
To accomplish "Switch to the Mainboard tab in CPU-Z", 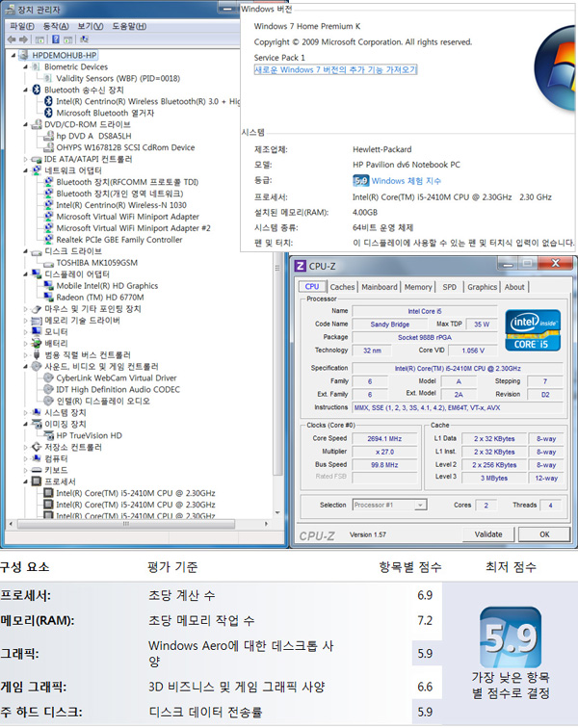I will click(380, 287).
